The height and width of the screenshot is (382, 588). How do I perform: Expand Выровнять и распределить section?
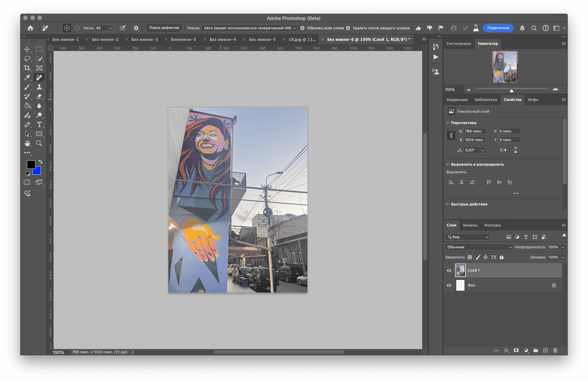(x=477, y=164)
